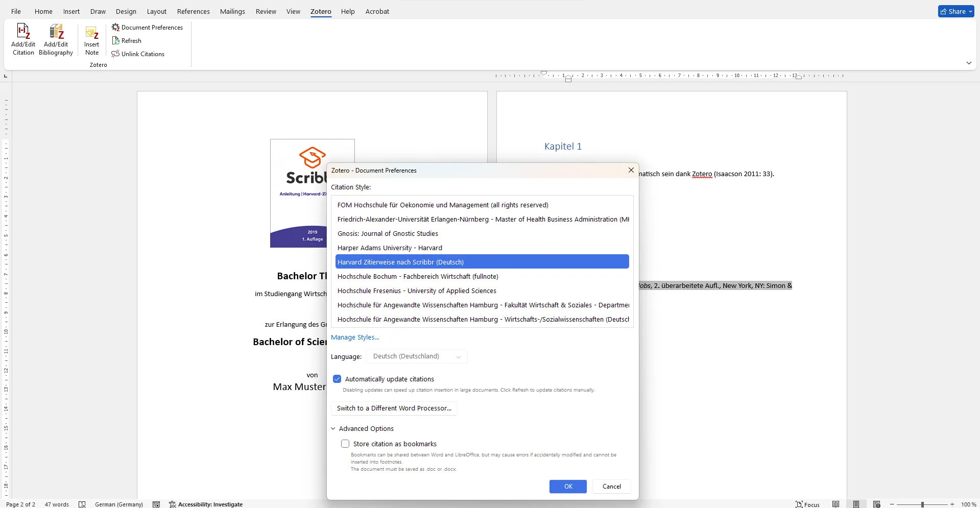980x508 pixels.
Task: Switch to the Insert tab
Action: (x=71, y=11)
